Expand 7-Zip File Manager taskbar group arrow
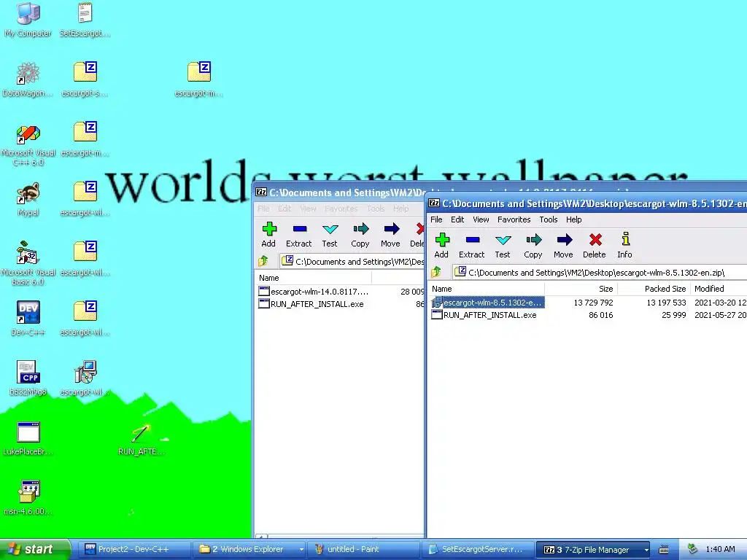The height and width of the screenshot is (560, 747). [646, 550]
